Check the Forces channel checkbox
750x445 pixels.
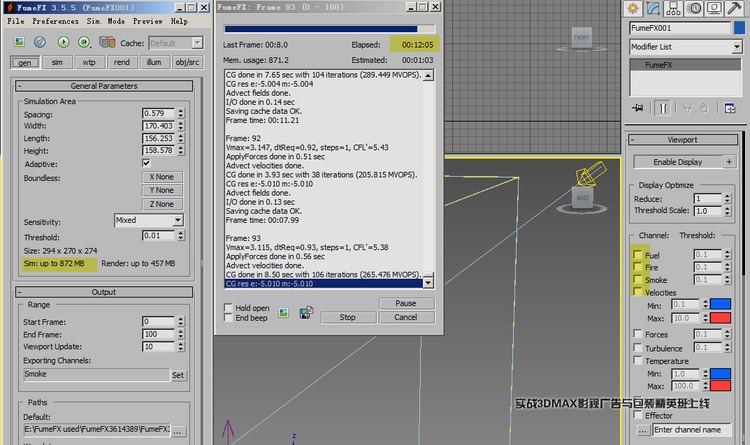point(637,334)
